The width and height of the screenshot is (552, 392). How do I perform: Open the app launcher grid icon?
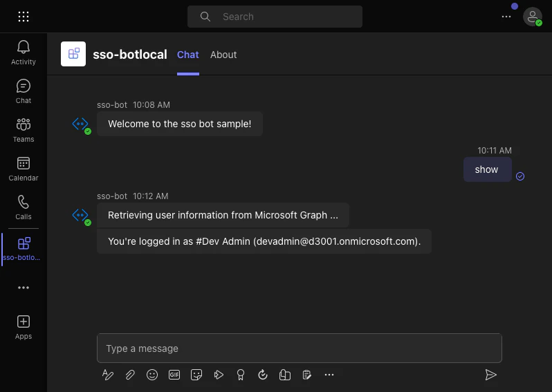click(24, 17)
